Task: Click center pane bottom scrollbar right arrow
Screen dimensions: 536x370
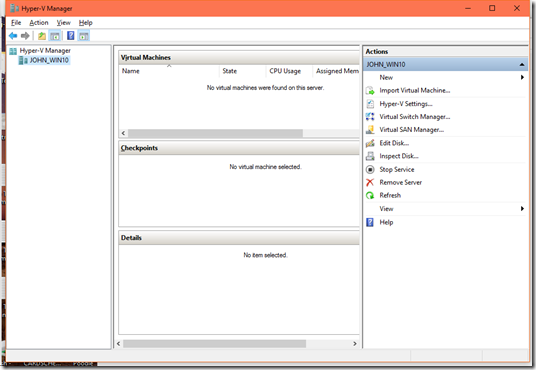Action: (x=354, y=344)
